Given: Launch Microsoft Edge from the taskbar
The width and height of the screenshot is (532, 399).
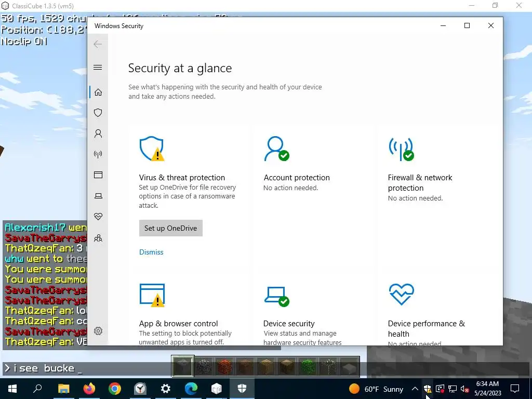Looking at the screenshot, I should click(x=191, y=389).
